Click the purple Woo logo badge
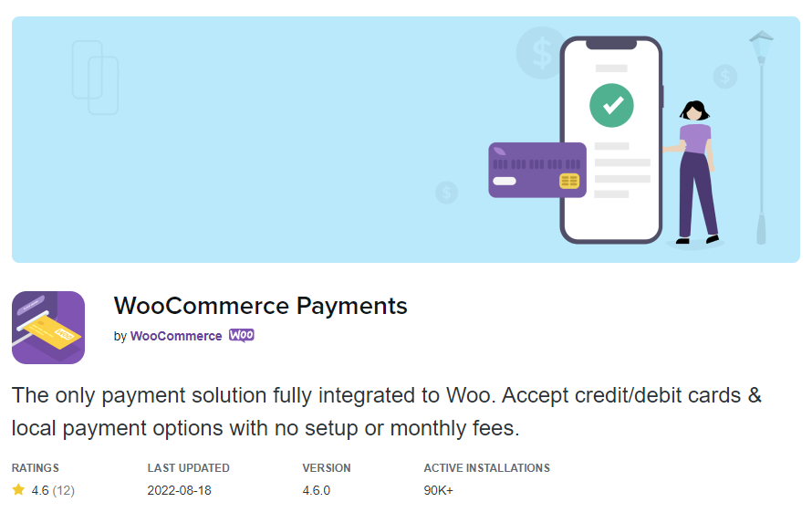This screenshot has height=523, width=812. click(242, 336)
